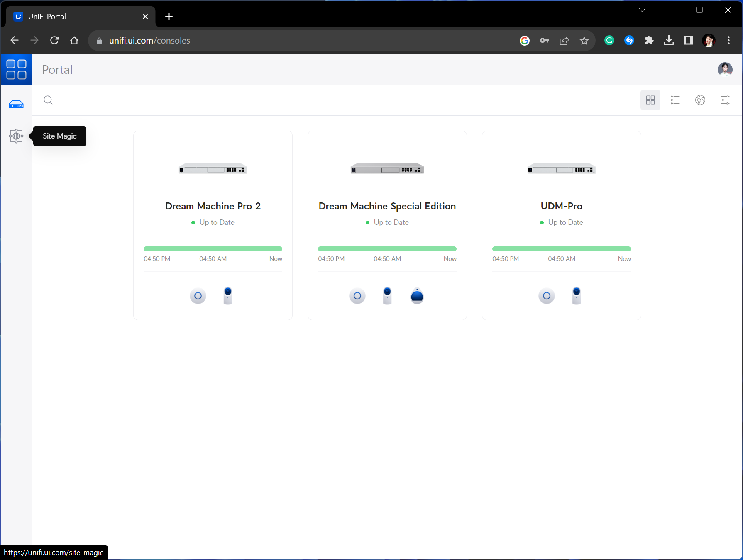
Task: Open browser downloads
Action: tap(669, 40)
